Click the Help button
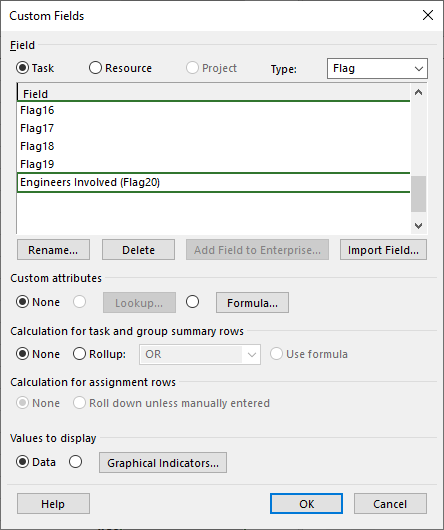The width and height of the screenshot is (444, 530). pos(53,504)
